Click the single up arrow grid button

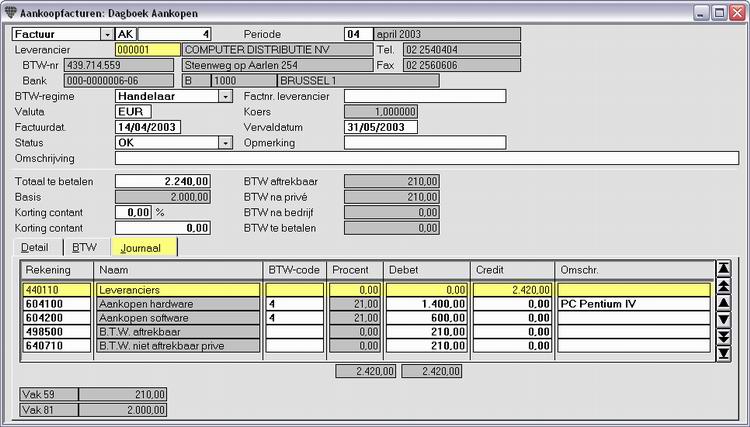click(724, 303)
